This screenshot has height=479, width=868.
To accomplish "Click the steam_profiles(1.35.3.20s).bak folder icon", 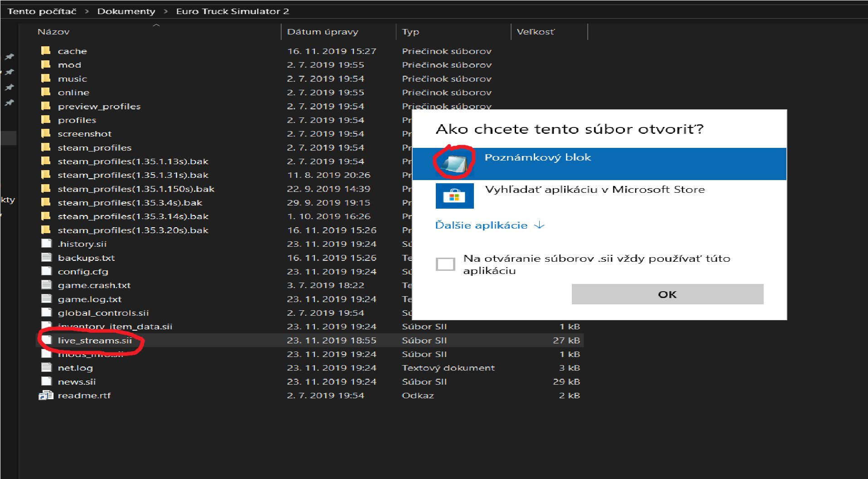I will [x=46, y=230].
